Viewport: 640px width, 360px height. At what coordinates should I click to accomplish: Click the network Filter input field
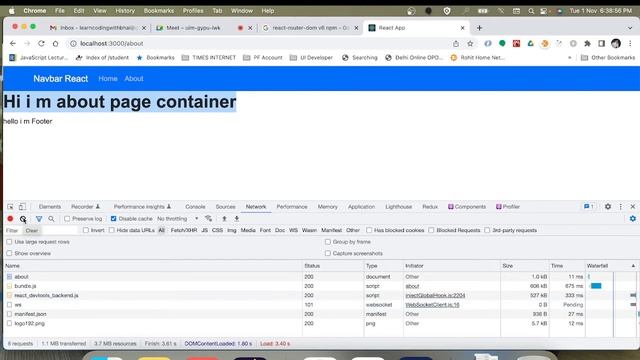click(41, 231)
